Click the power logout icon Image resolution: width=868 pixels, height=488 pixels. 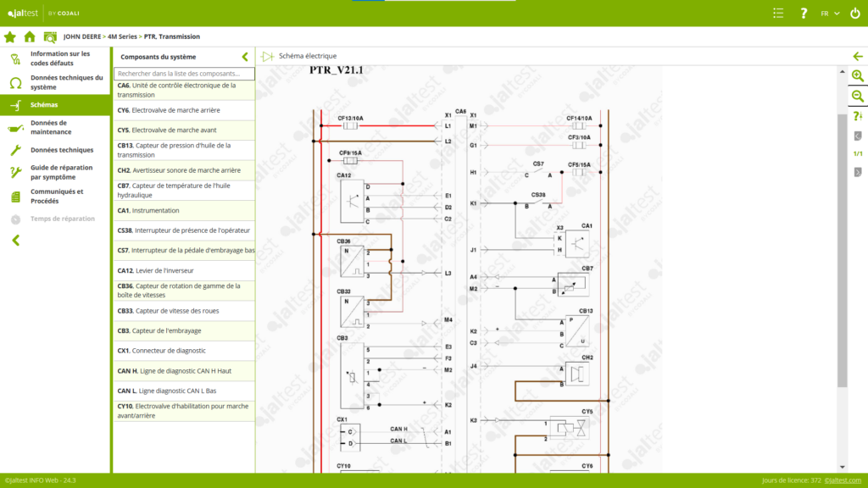[x=855, y=14]
